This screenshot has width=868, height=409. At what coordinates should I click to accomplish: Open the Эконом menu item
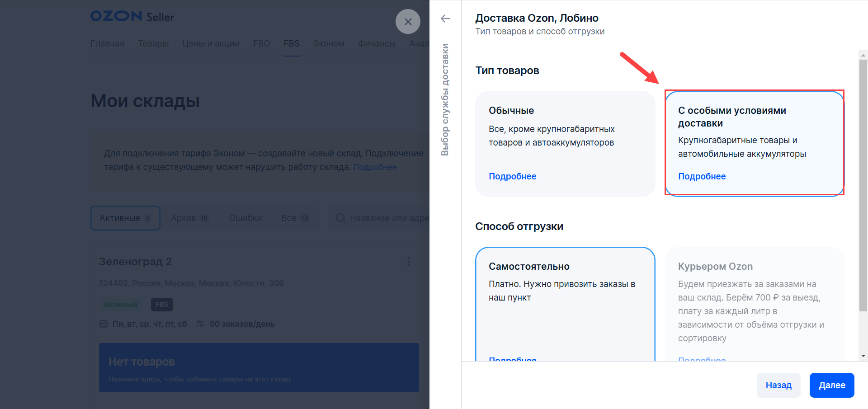click(x=329, y=43)
